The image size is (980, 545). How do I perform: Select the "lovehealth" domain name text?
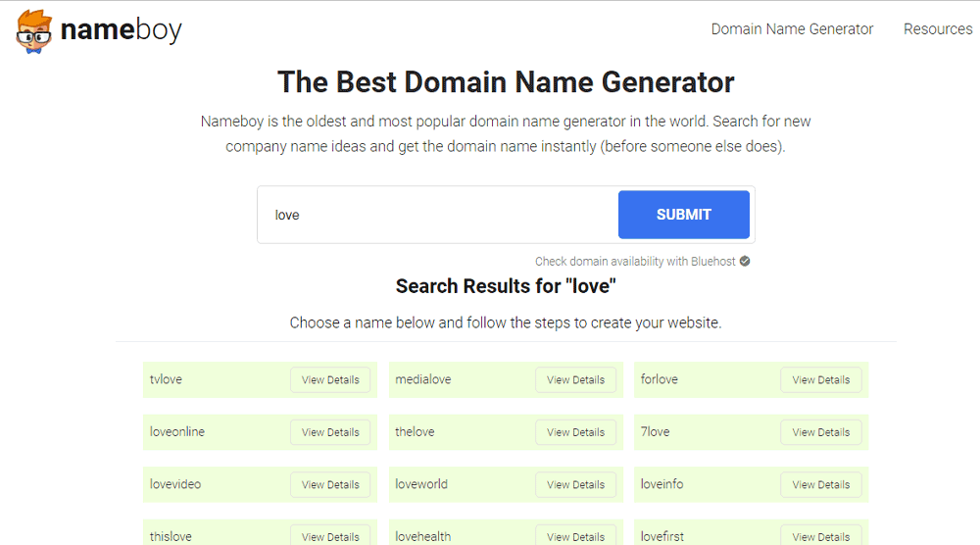pos(422,537)
